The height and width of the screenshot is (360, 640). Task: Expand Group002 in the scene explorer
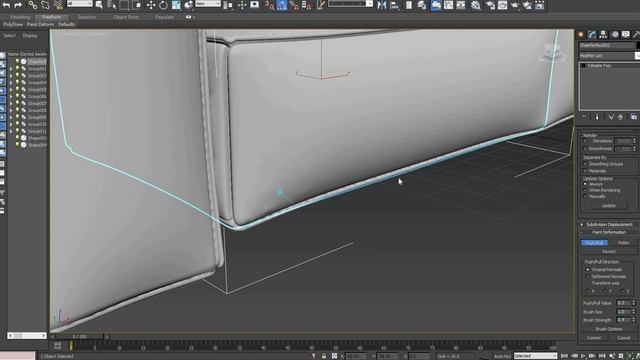[11, 76]
